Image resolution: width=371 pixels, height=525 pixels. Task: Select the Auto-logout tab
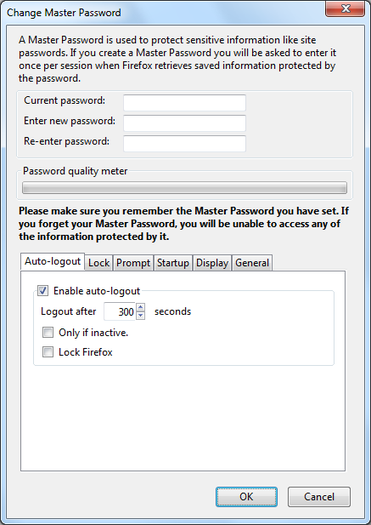pyautogui.click(x=53, y=261)
